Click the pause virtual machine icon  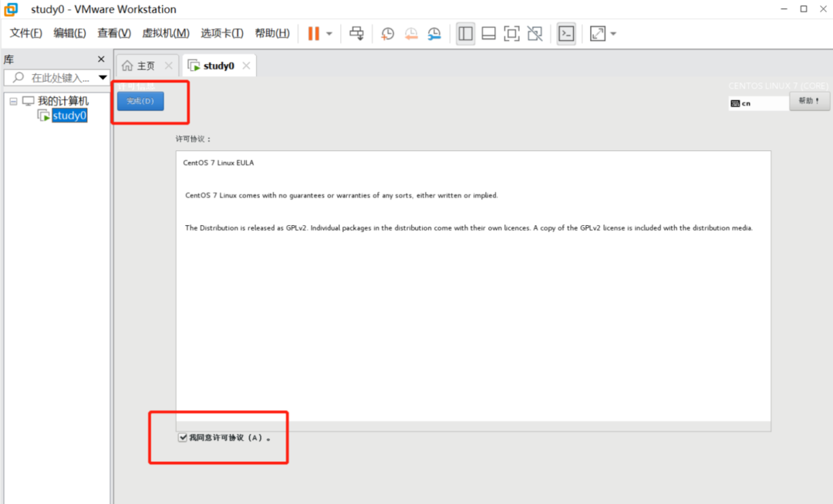pos(314,33)
